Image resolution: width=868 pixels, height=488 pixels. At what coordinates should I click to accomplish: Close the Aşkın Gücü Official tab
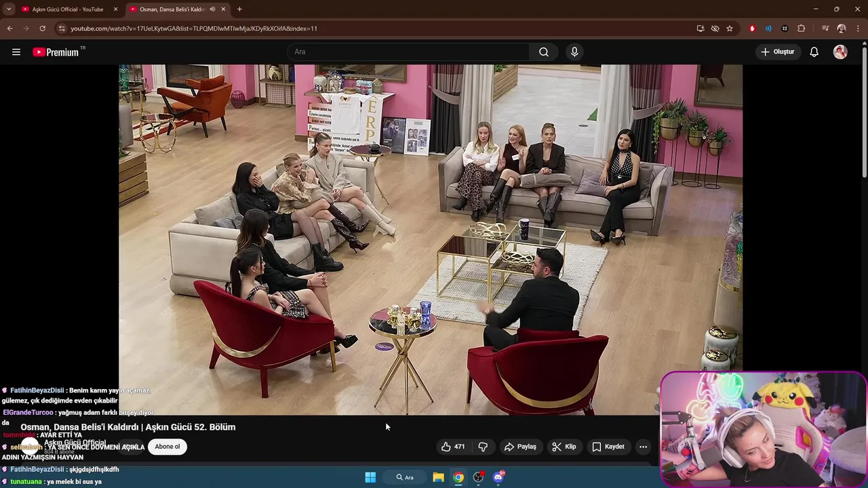tap(115, 9)
